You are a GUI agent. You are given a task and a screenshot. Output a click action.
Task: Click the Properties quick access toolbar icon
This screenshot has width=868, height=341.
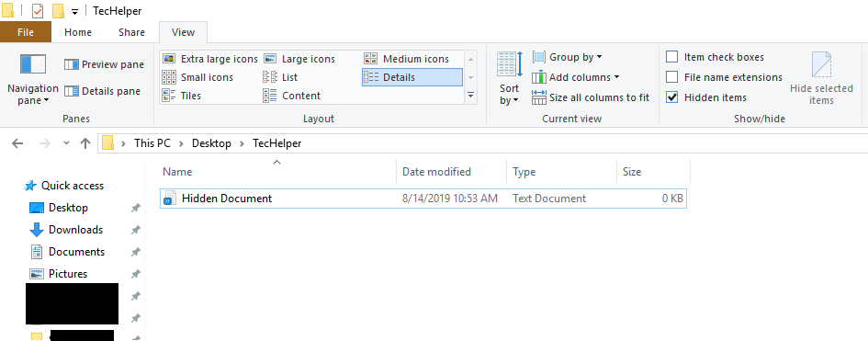tap(37, 10)
